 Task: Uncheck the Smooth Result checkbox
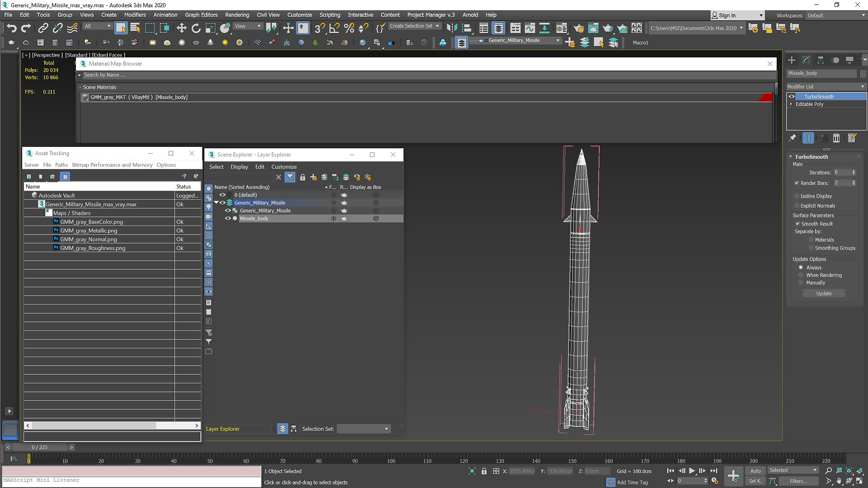[x=798, y=224]
